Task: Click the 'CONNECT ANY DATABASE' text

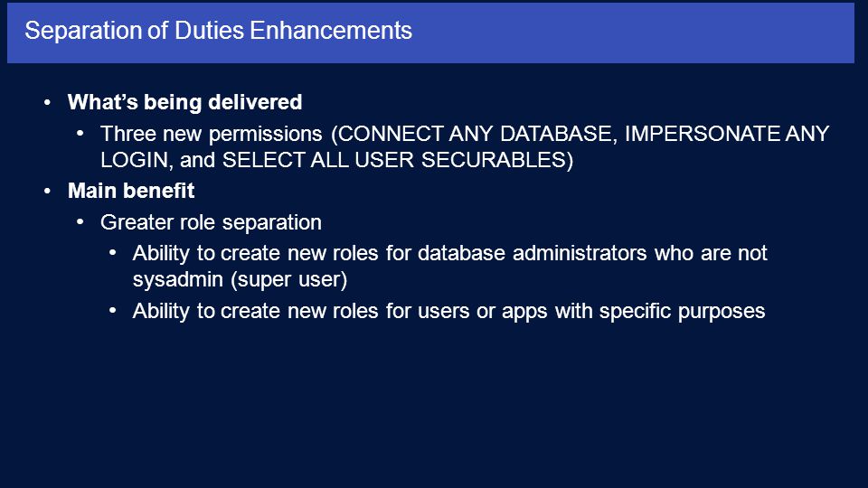Action: click(475, 134)
